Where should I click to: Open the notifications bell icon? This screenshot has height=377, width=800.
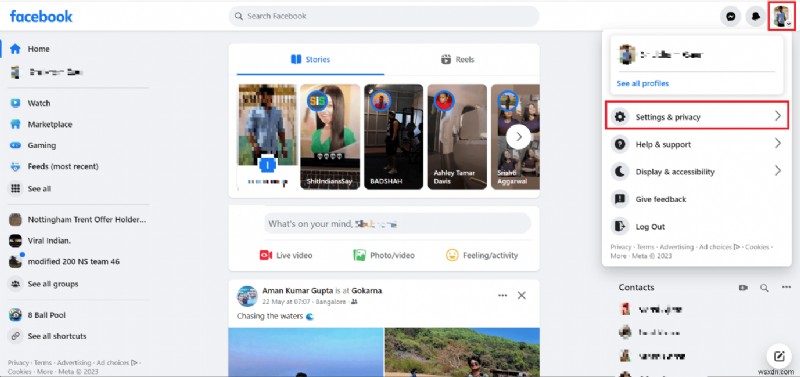(756, 16)
